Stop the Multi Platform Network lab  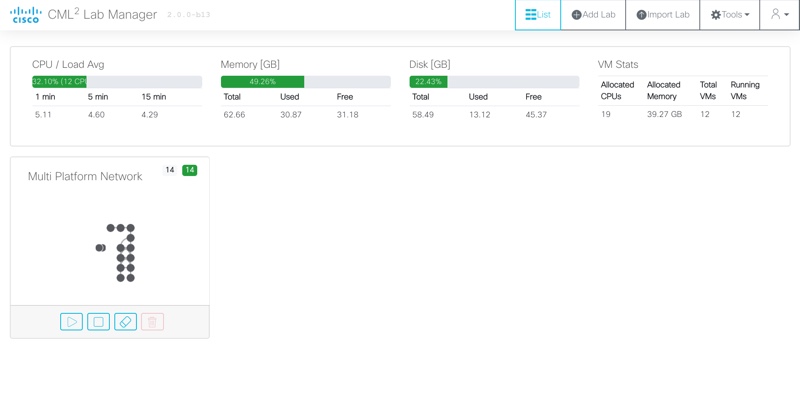[x=98, y=322]
